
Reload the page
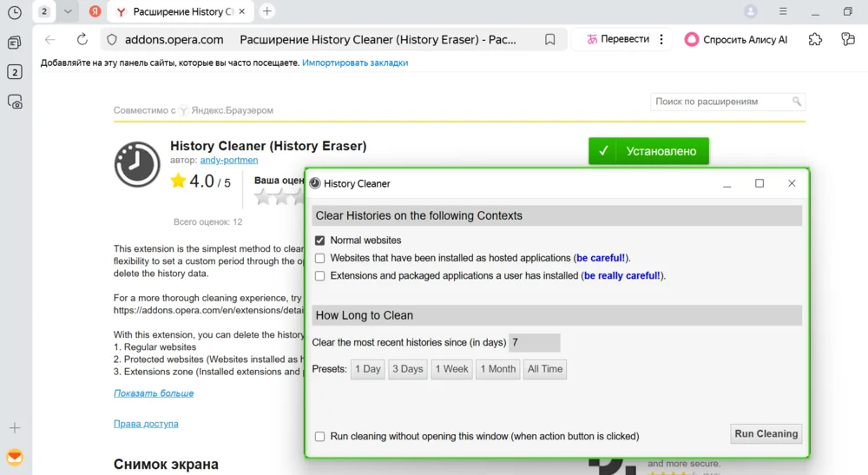(x=82, y=39)
